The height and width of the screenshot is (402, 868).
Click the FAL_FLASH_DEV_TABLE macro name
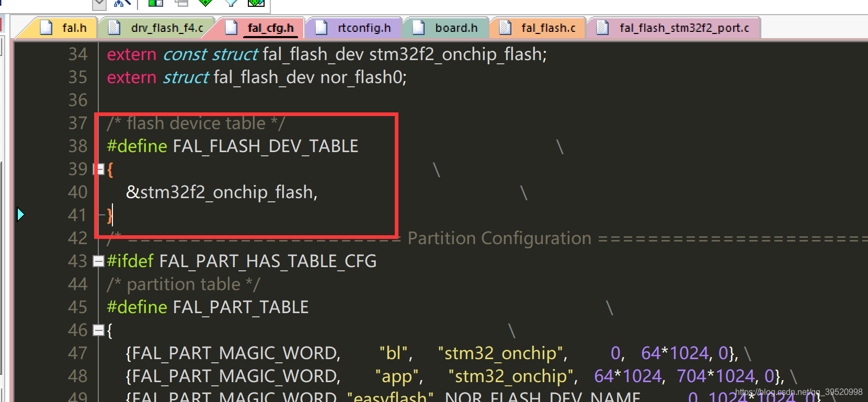pyautogui.click(x=266, y=146)
